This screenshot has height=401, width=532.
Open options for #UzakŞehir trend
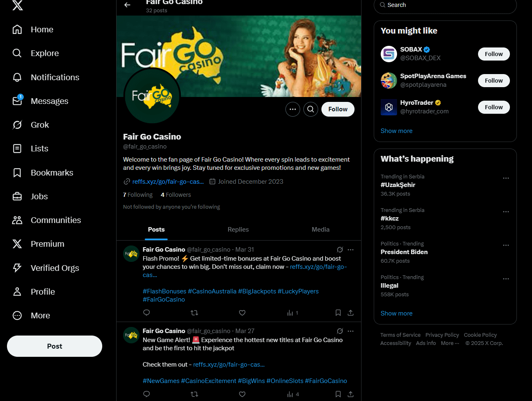506,178
